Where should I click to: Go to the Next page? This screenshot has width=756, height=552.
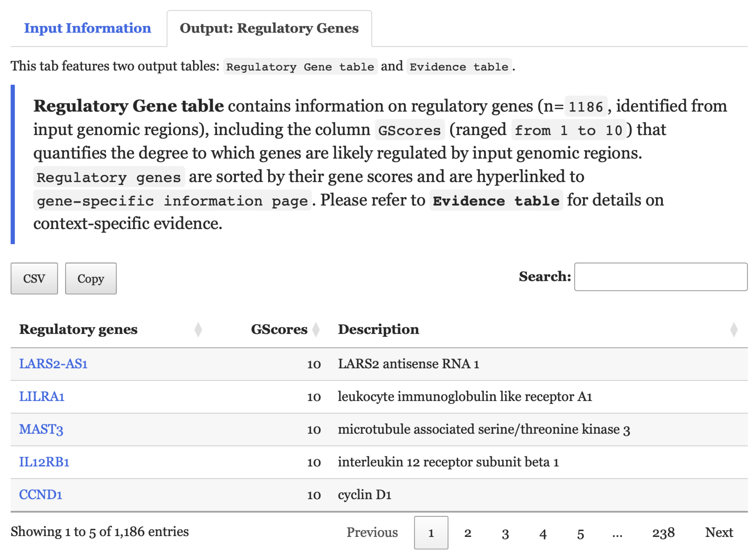click(x=719, y=532)
